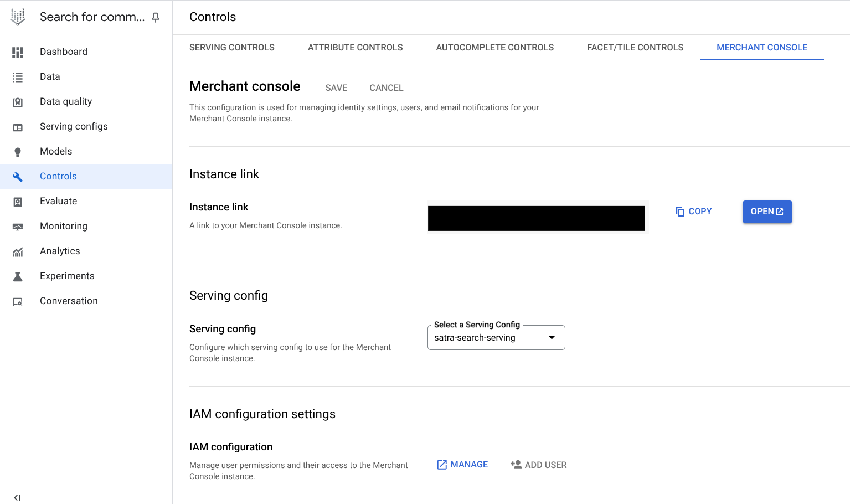The height and width of the screenshot is (504, 850).
Task: Open the Facet/Tile Controls tab
Action: pos(635,47)
